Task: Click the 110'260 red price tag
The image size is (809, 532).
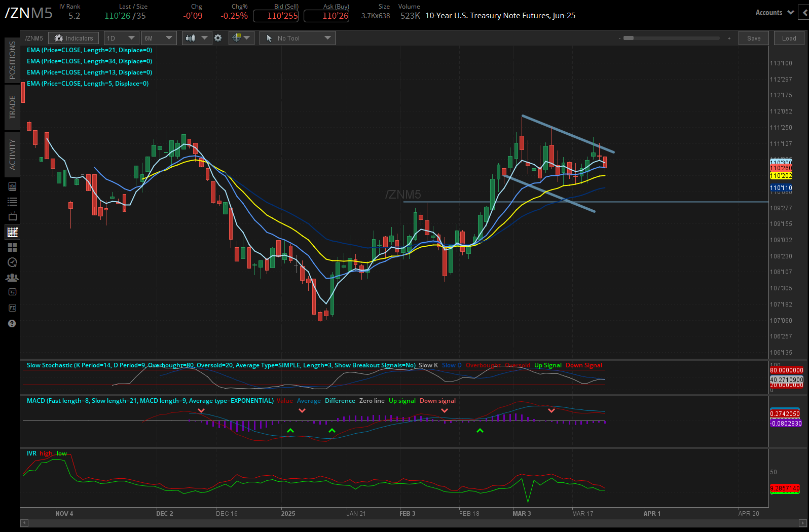Action: [781, 168]
